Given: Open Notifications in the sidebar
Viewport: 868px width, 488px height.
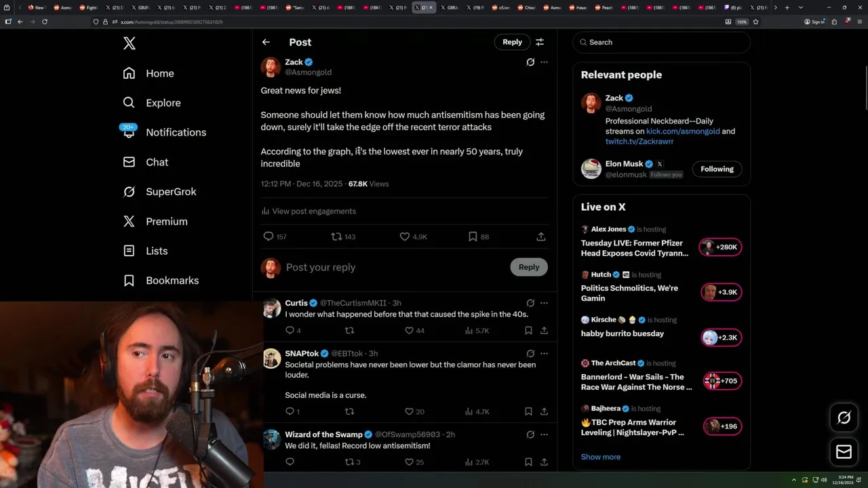Looking at the screenshot, I should point(164,132).
